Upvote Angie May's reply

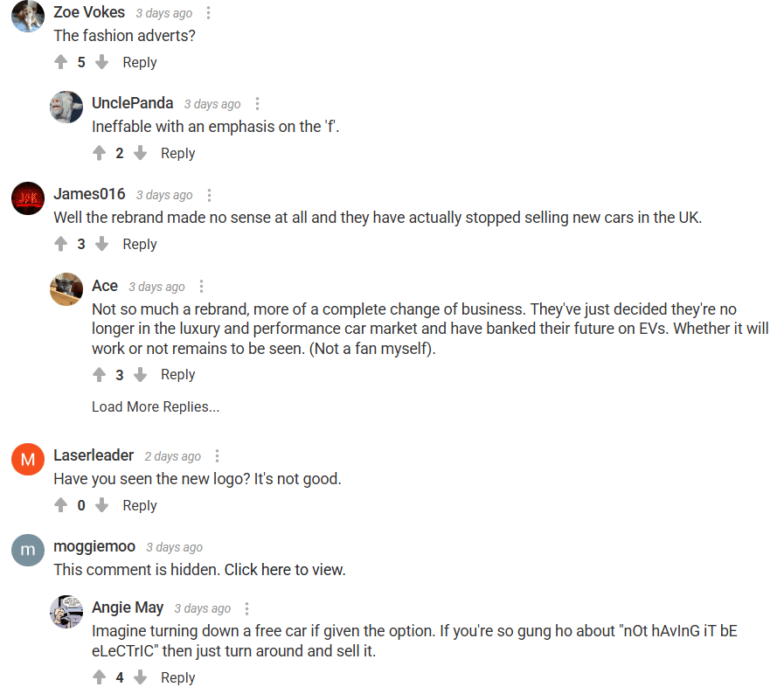click(x=99, y=677)
